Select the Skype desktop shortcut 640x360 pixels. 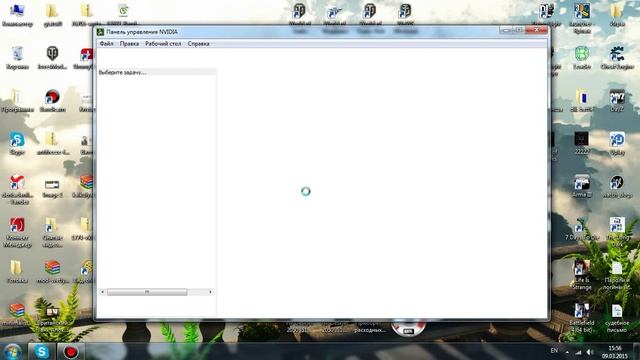[17, 143]
